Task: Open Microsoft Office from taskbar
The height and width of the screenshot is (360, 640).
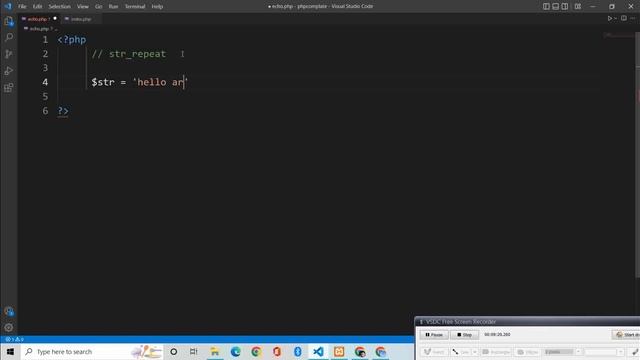Action: (x=277, y=351)
